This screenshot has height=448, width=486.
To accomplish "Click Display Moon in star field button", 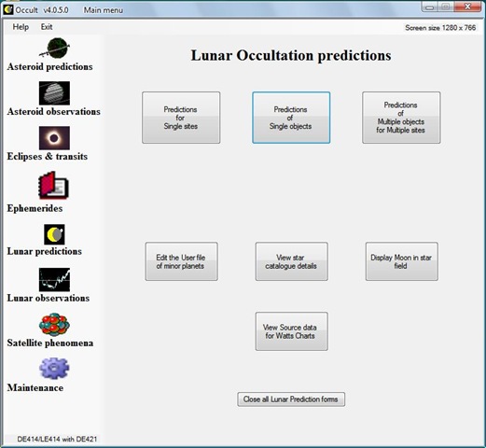I will click(402, 261).
